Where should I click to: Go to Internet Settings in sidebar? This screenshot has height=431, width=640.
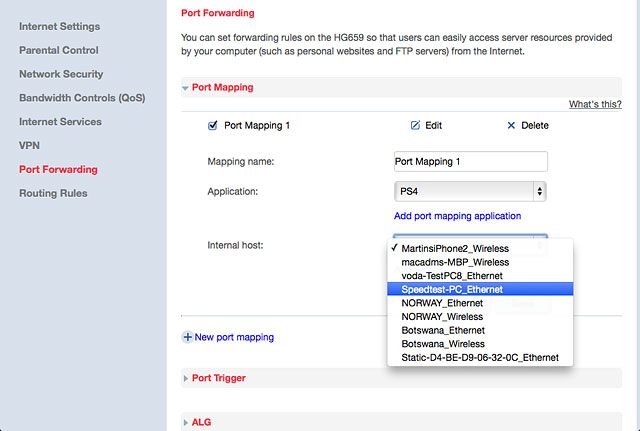click(x=60, y=27)
